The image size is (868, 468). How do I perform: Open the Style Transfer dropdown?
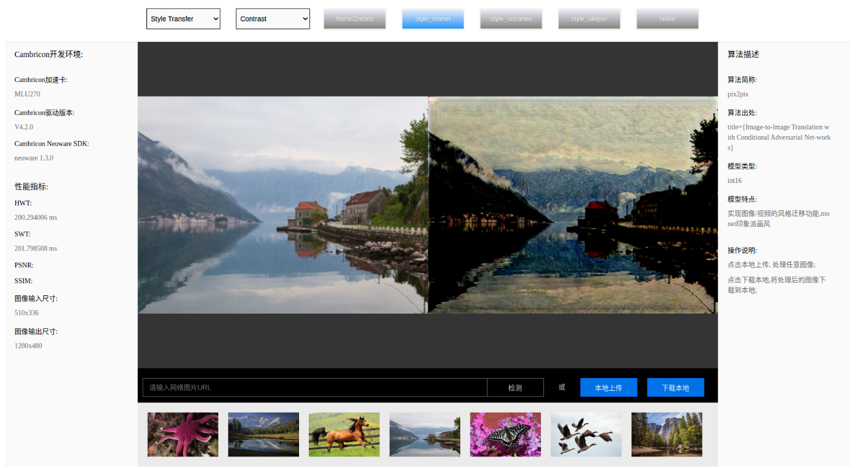click(x=183, y=19)
